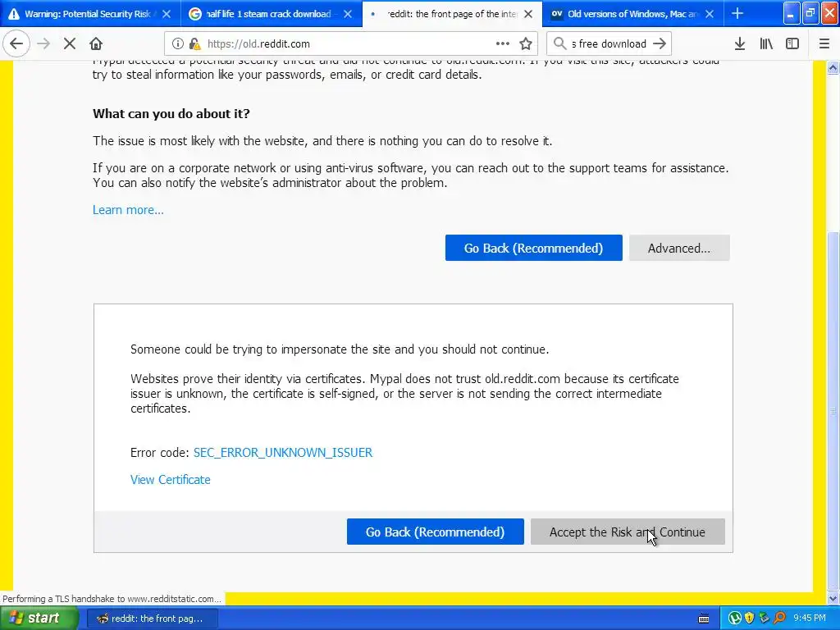Screen dimensions: 840x630
Task: Click the search magnifier icon
Action: tap(559, 43)
